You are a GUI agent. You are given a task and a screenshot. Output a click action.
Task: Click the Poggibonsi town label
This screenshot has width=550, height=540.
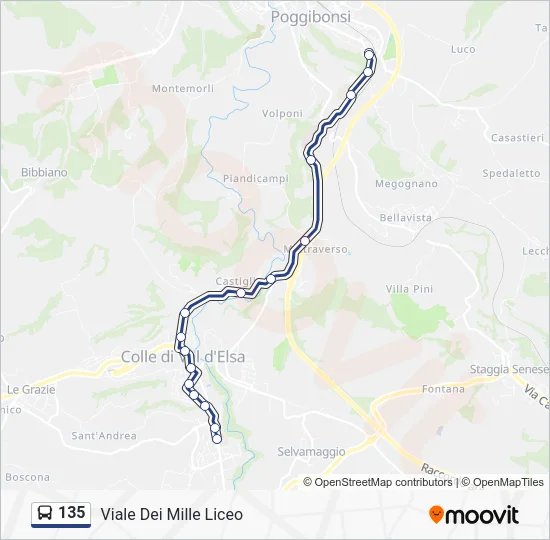tap(311, 17)
